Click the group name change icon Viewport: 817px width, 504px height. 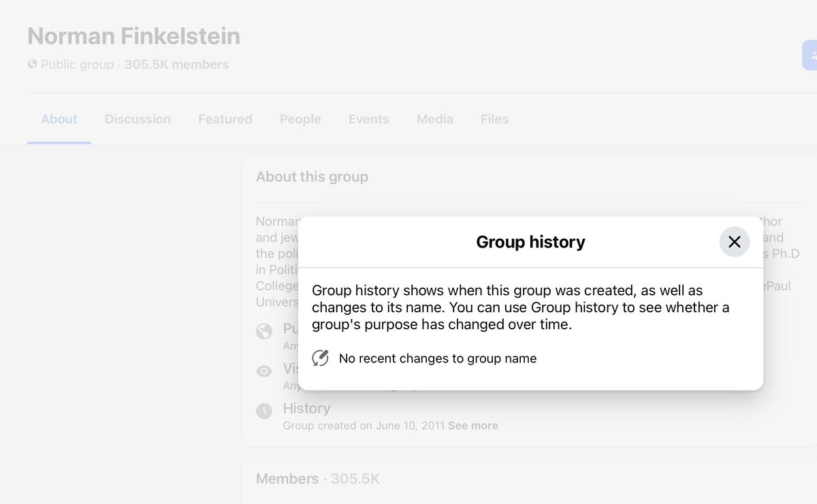[x=320, y=358]
